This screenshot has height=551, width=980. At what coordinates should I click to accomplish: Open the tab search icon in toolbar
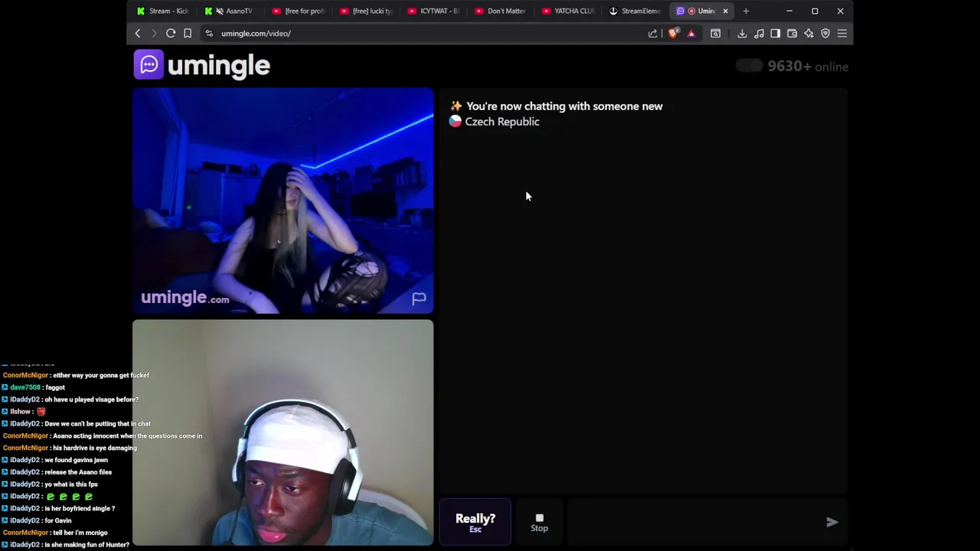pos(716,34)
